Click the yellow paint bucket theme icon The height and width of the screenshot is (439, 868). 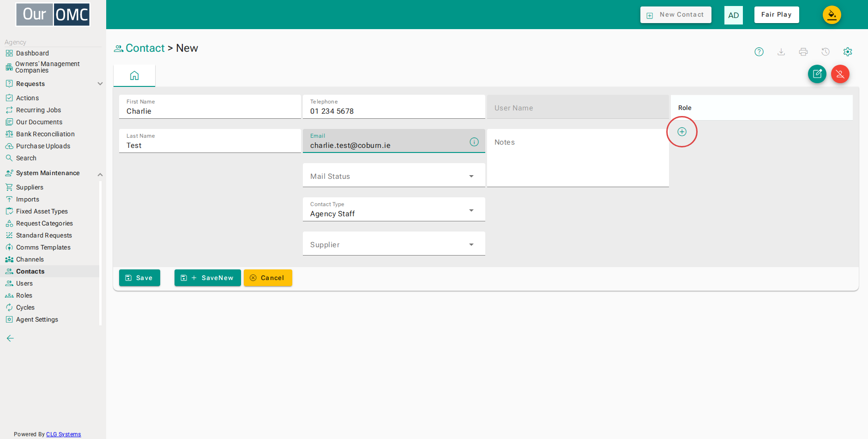point(832,15)
